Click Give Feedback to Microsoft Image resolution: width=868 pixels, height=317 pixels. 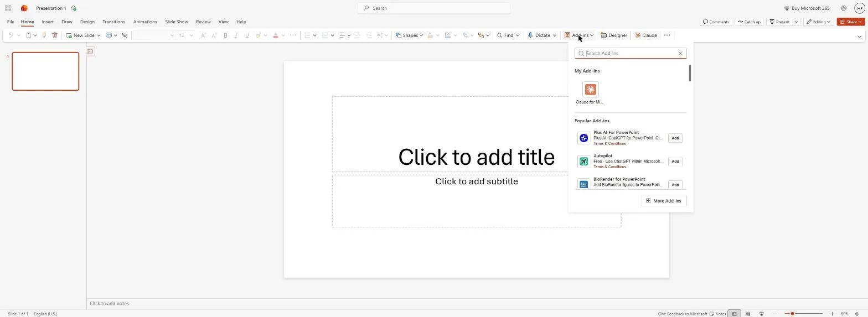point(683,314)
